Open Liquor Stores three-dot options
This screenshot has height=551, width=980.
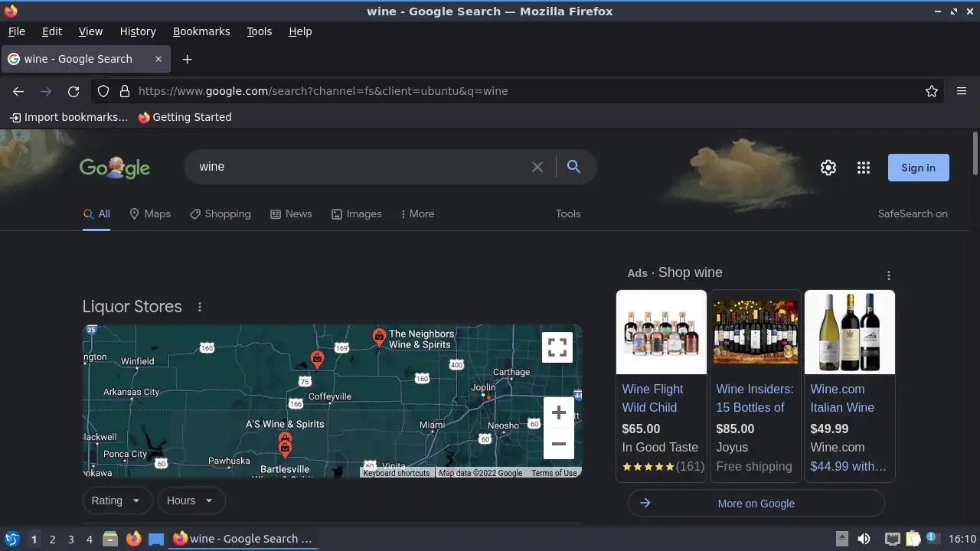(x=200, y=307)
